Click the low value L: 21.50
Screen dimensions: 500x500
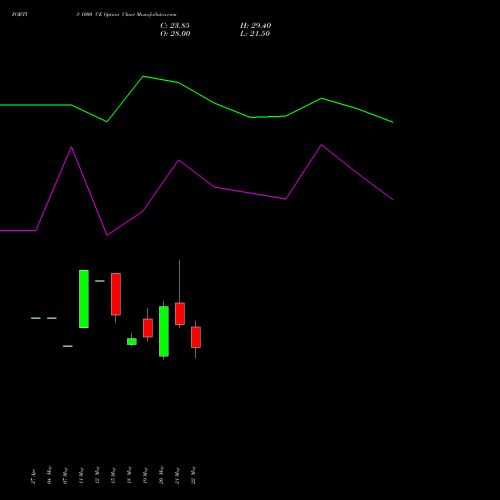[x=255, y=34]
